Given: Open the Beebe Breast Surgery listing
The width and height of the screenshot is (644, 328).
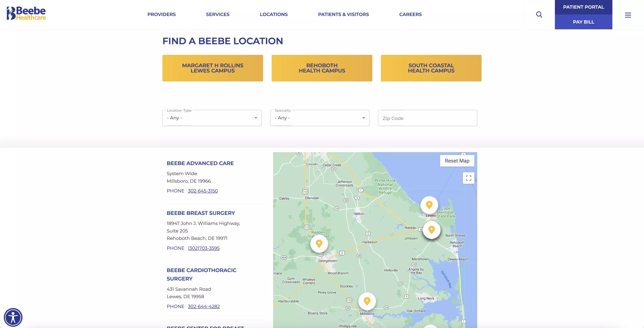Looking at the screenshot, I should click(201, 213).
